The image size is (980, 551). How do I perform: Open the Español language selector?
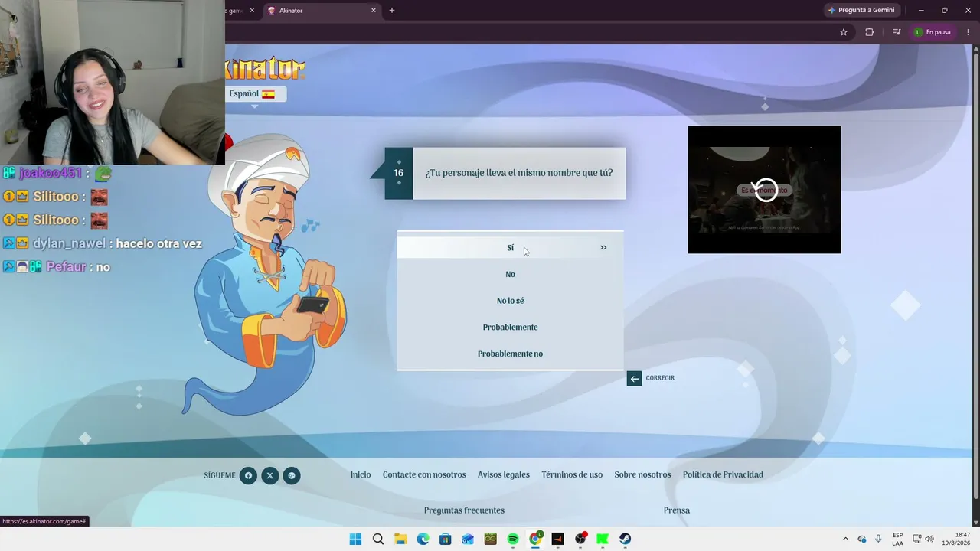coord(256,93)
